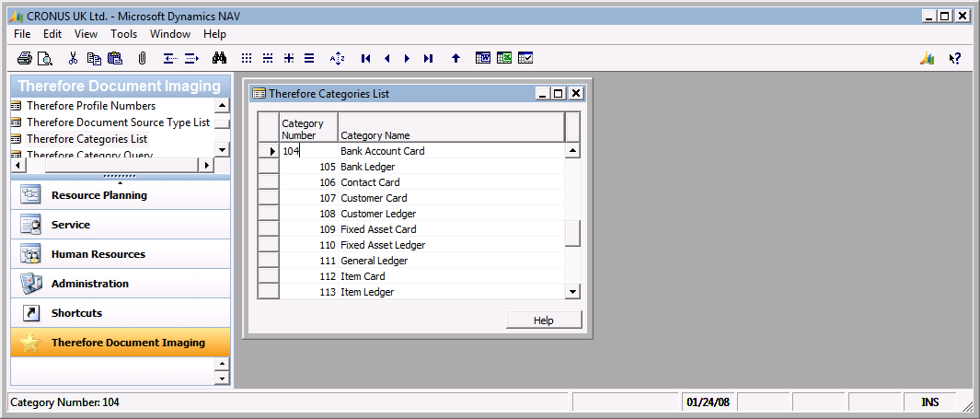980x419 pixels.
Task: Open the Shortcuts navigation section
Action: pos(120,313)
